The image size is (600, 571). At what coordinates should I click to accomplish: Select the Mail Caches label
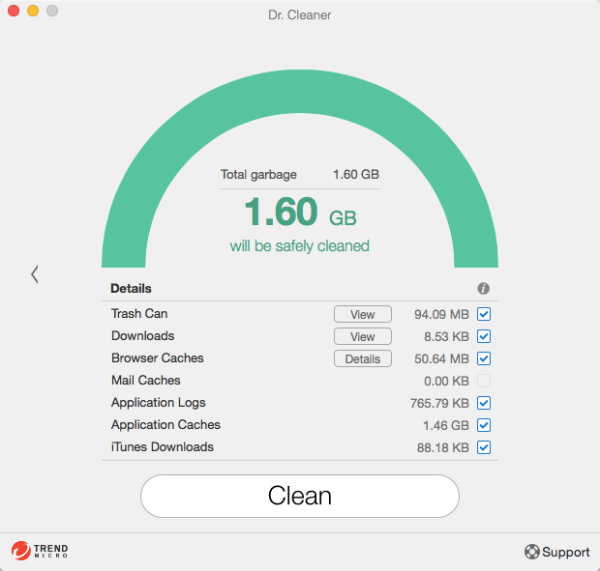pyautogui.click(x=146, y=380)
